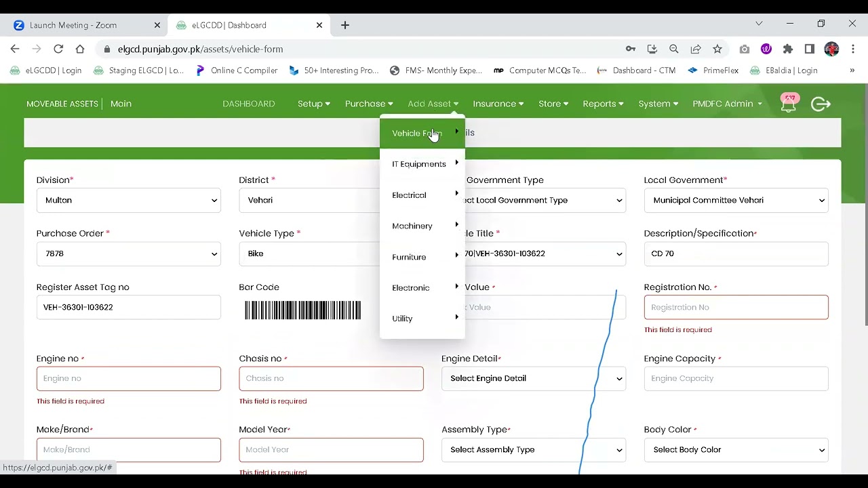The height and width of the screenshot is (488, 868).
Task: Click the screenshot camera extension icon
Action: pyautogui.click(x=745, y=49)
